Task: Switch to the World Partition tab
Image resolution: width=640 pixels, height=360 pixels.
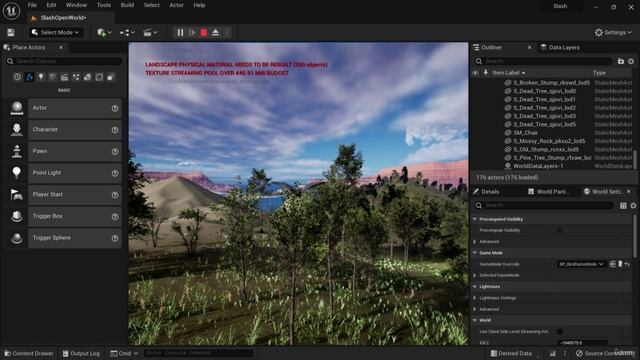Action: pos(548,191)
